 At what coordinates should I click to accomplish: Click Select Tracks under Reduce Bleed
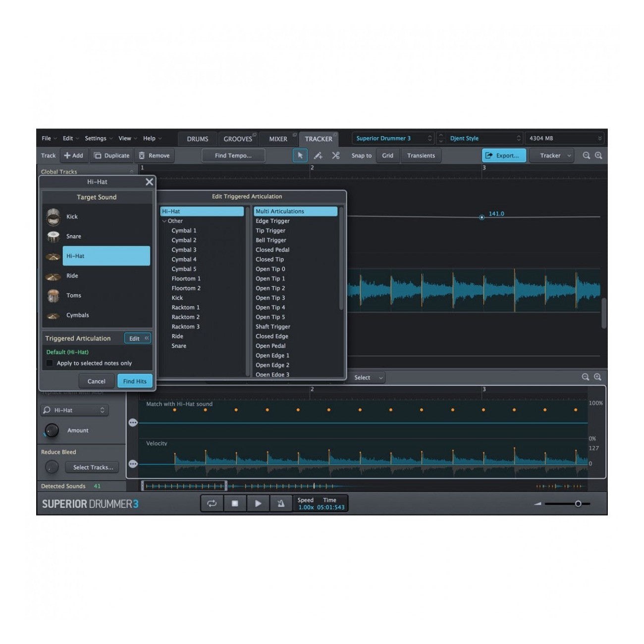[92, 467]
